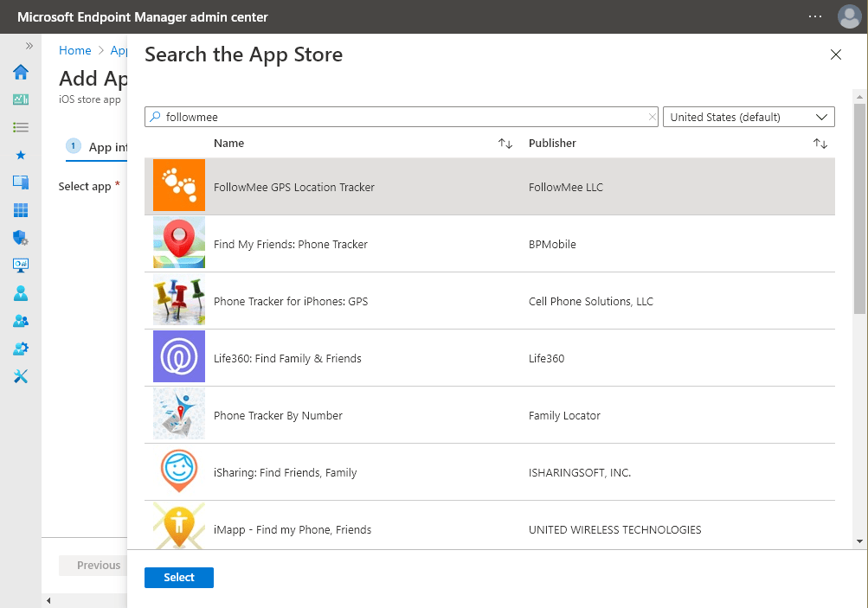Open Endpoint security shield icon
Viewport: 868px width, 608px height.
pos(20,238)
